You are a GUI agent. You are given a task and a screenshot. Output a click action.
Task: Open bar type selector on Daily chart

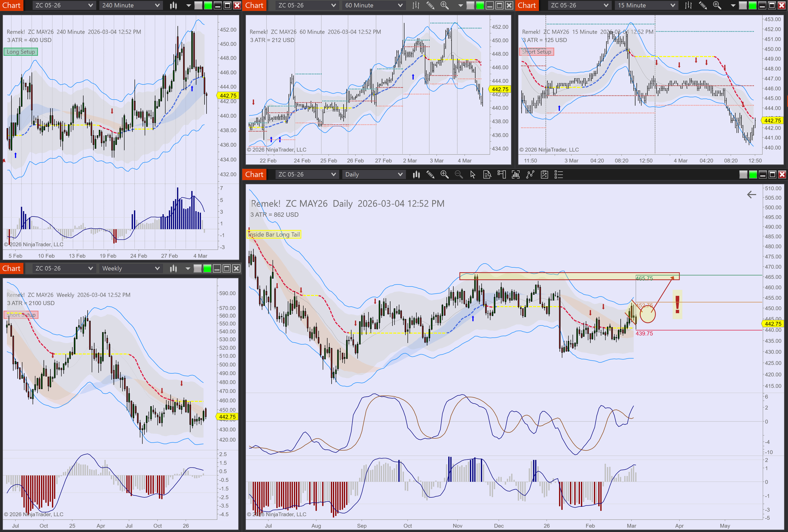[416, 175]
